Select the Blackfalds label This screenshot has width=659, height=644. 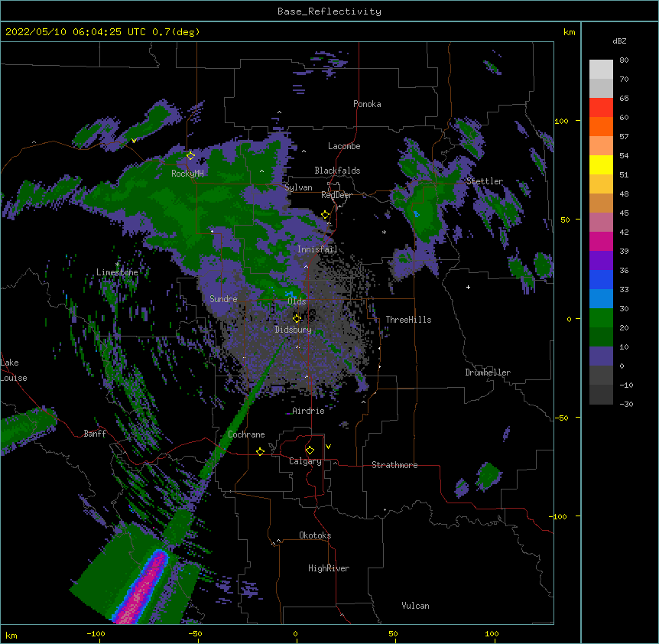click(337, 171)
